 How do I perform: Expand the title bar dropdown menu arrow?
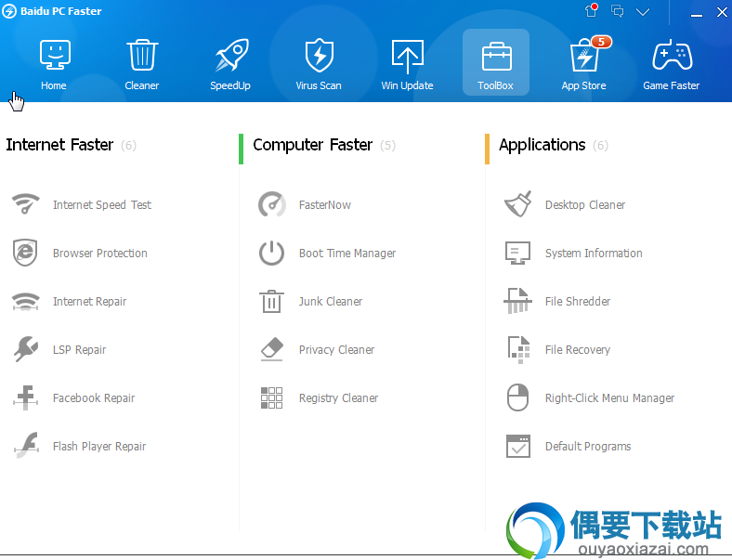[x=644, y=12]
